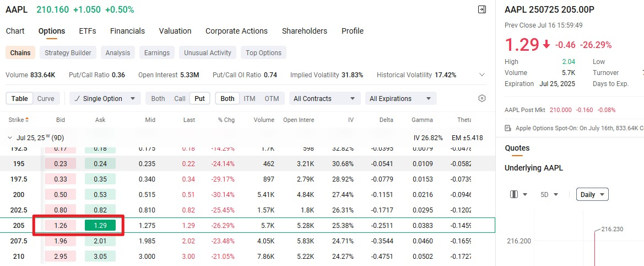Sort by the Strike column arrows
The height and width of the screenshot is (266, 644).
tap(27, 120)
